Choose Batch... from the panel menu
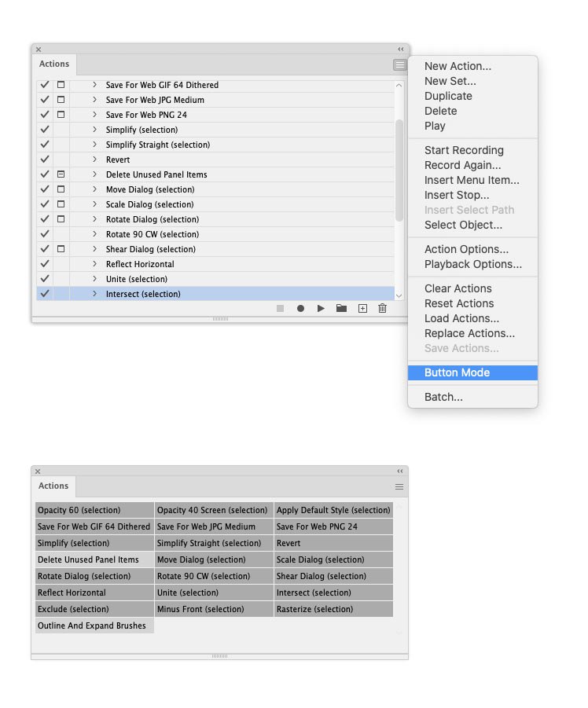Viewport: 588px width, 708px height. pos(472,397)
